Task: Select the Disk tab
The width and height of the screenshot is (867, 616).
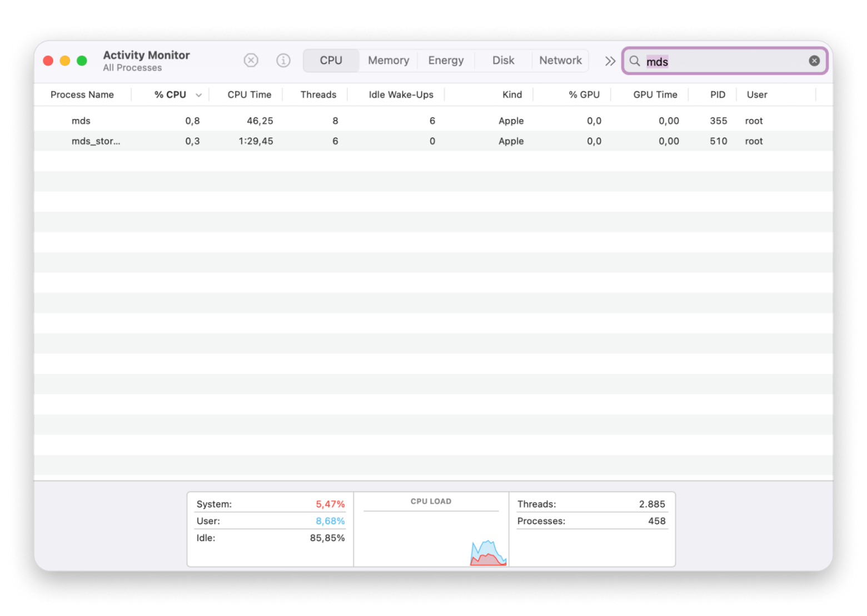Action: coord(504,60)
